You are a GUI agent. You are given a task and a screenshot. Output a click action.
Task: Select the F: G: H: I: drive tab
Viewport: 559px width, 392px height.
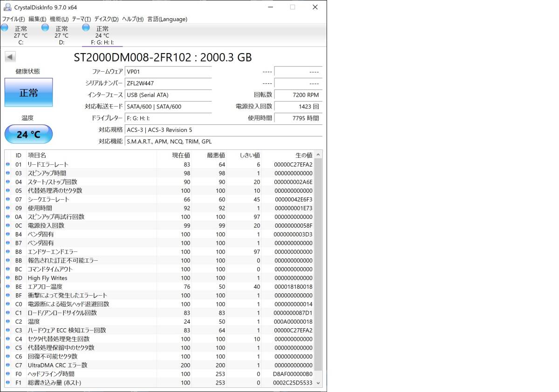(102, 35)
